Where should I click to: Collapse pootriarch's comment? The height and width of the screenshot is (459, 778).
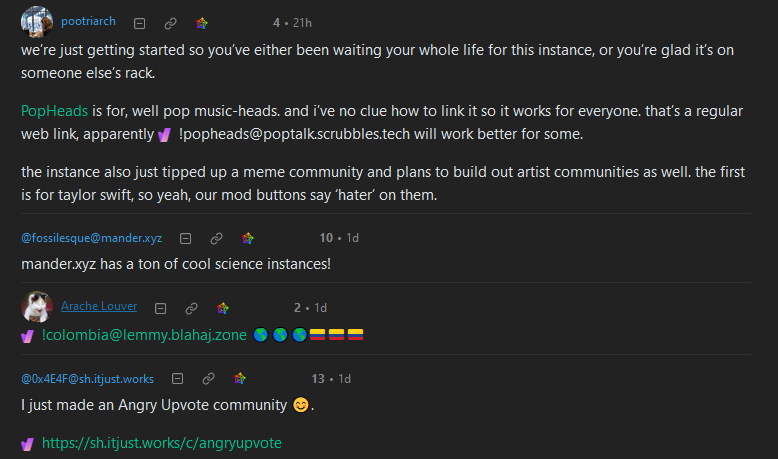(139, 23)
